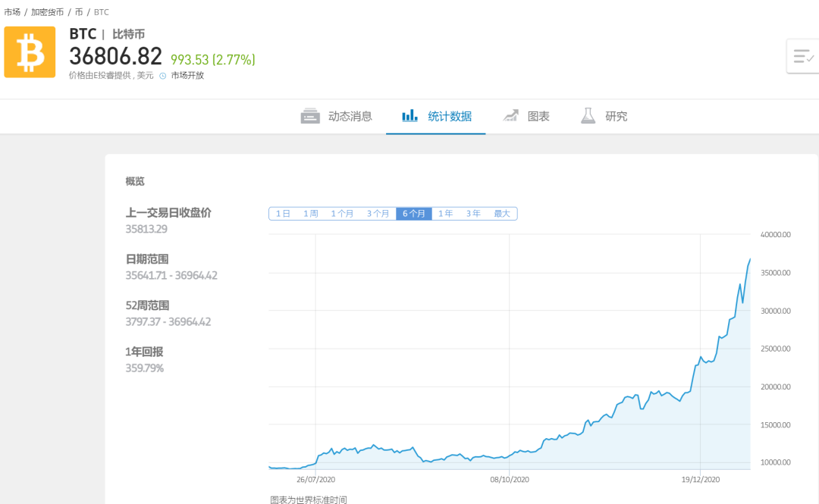The height and width of the screenshot is (504, 819).
Task: Select the 1年 time range button
Action: (445, 213)
